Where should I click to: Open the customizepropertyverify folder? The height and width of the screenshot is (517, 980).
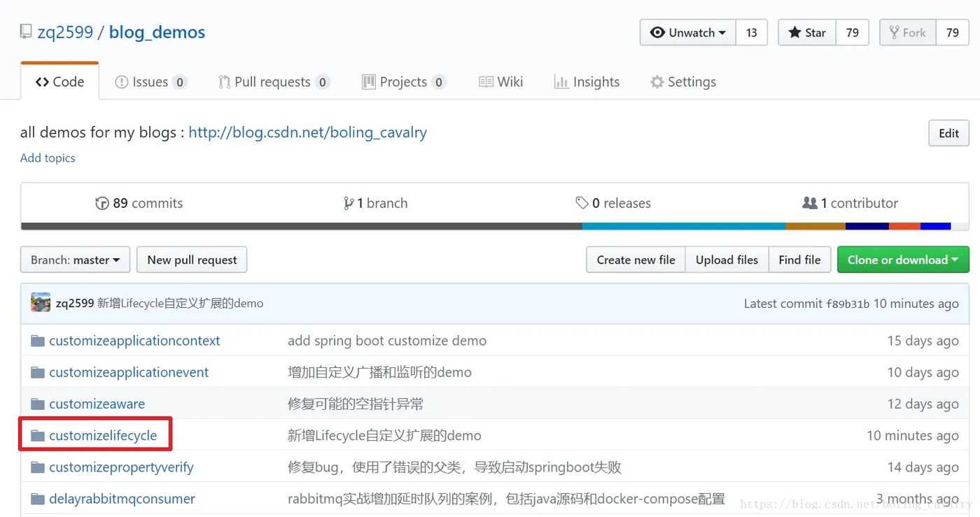tap(121, 467)
